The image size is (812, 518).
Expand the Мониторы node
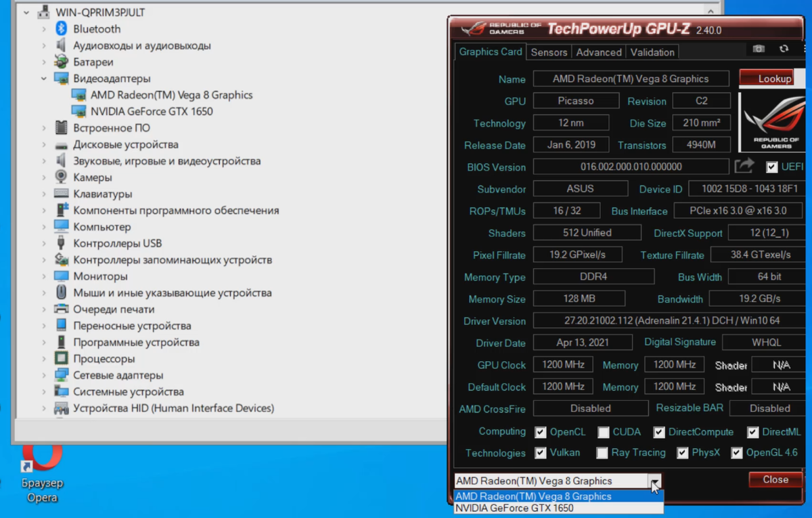coord(43,276)
